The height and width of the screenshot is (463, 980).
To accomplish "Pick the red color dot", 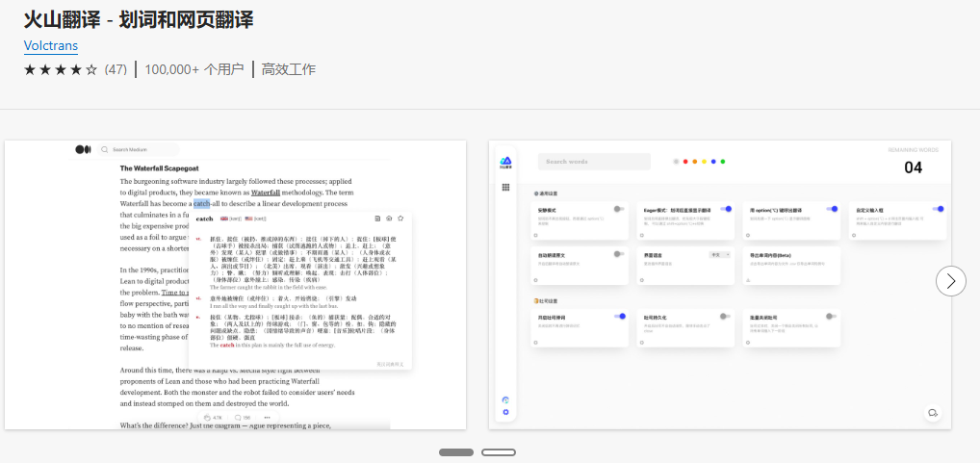I will click(685, 162).
